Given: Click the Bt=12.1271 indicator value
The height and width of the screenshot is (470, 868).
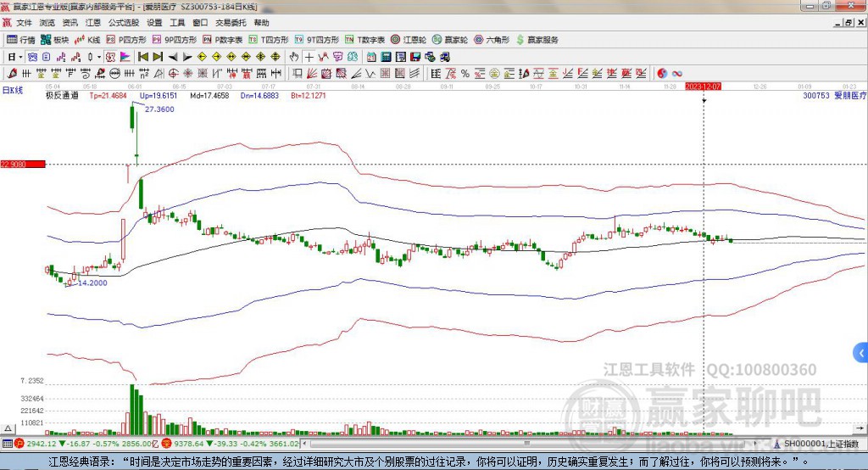Looking at the screenshot, I should click(309, 96).
